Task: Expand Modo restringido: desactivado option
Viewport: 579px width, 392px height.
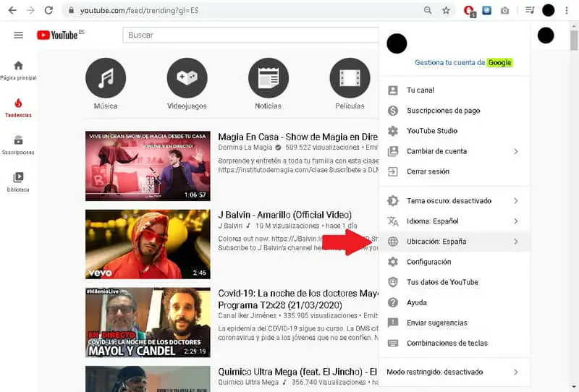Action: click(x=455, y=372)
